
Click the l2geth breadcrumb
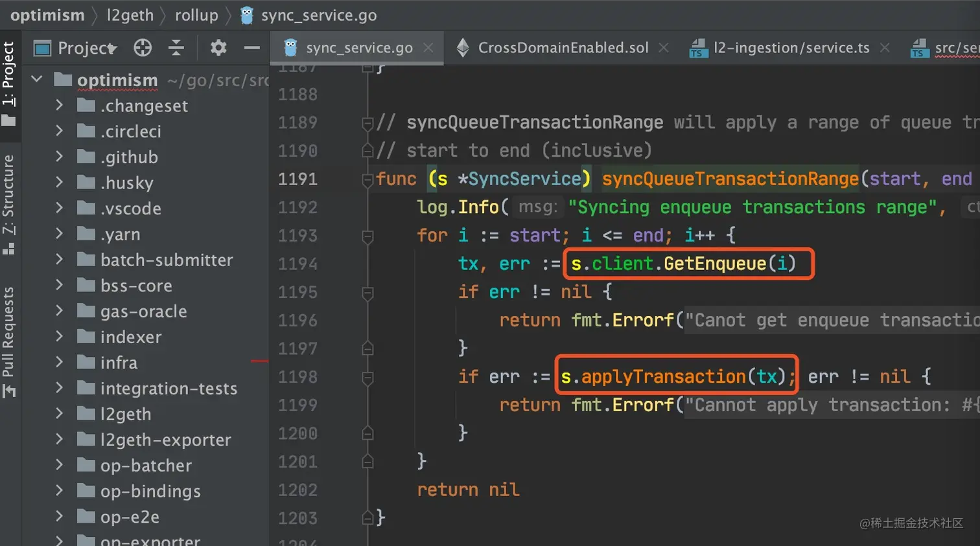130,15
